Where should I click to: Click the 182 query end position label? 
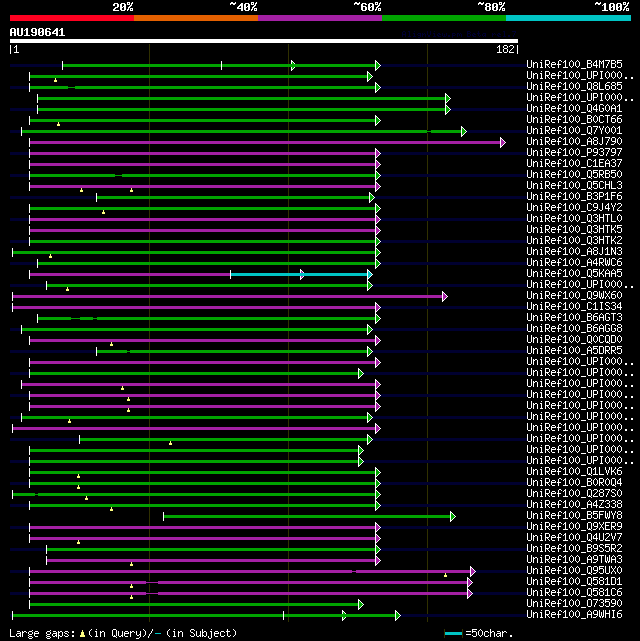(x=506, y=50)
